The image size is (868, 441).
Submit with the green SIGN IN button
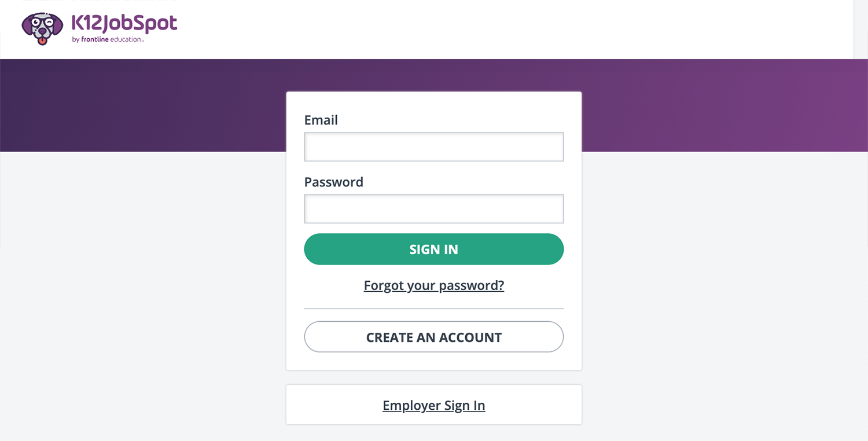pyautogui.click(x=434, y=249)
